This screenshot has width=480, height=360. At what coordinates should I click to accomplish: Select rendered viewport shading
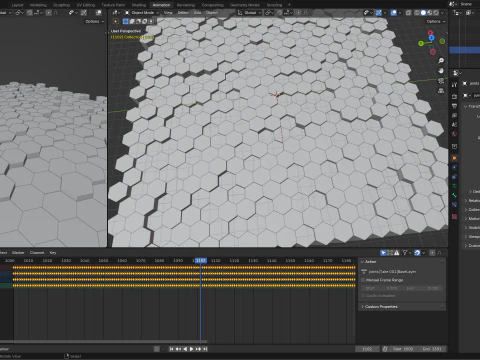click(x=436, y=13)
